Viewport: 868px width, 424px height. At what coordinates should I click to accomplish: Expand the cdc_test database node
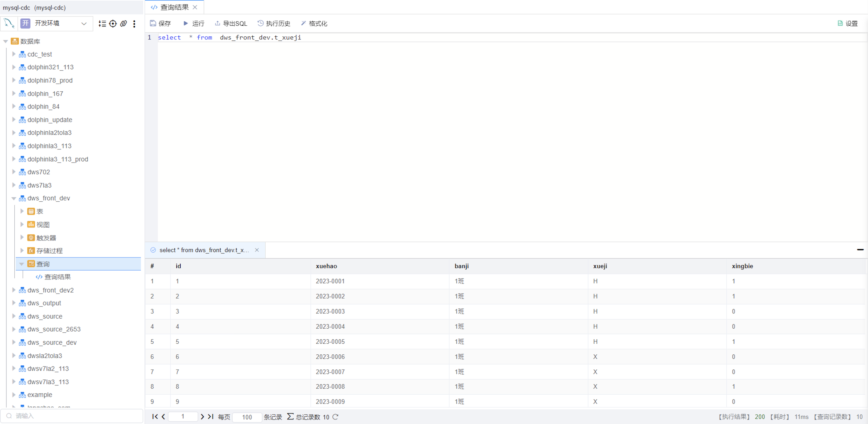coord(14,54)
